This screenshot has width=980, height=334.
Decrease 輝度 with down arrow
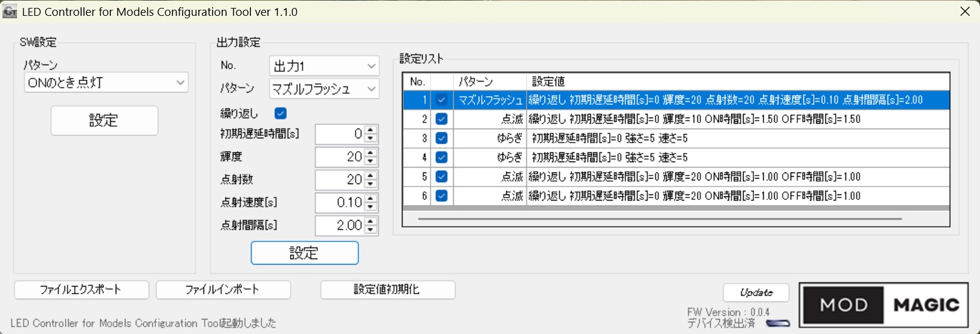[x=371, y=161]
